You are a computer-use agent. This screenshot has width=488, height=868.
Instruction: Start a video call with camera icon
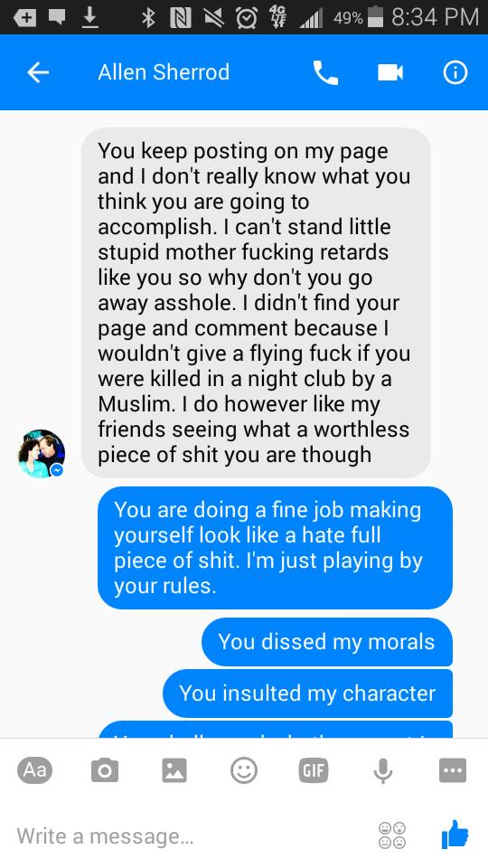coord(390,72)
